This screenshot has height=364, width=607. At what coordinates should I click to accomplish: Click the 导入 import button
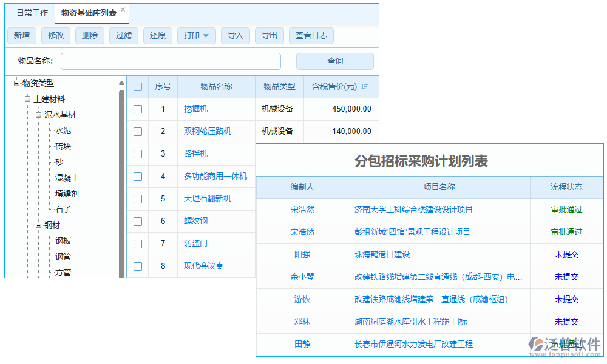236,35
